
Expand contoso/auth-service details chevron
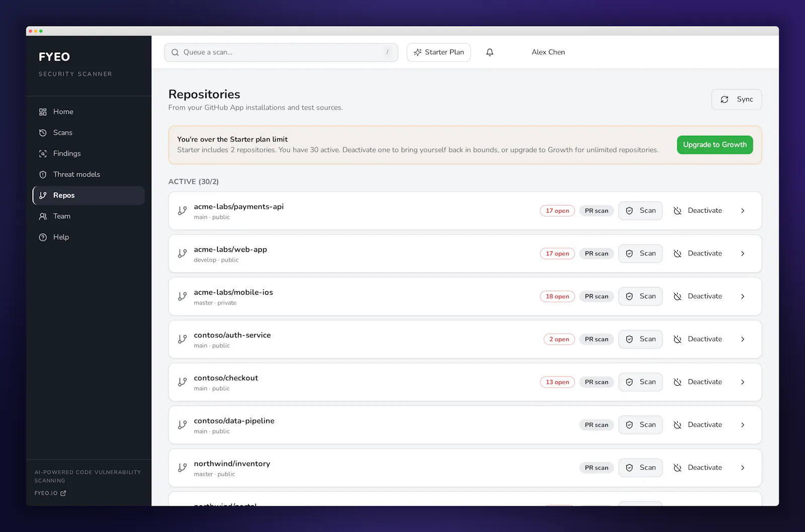743,339
